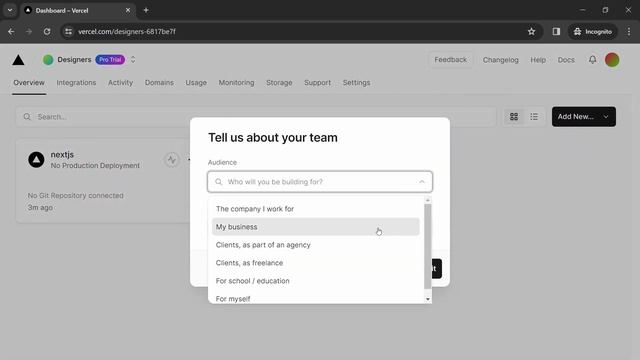
Task: Choose the "My business" option
Action: [316, 227]
